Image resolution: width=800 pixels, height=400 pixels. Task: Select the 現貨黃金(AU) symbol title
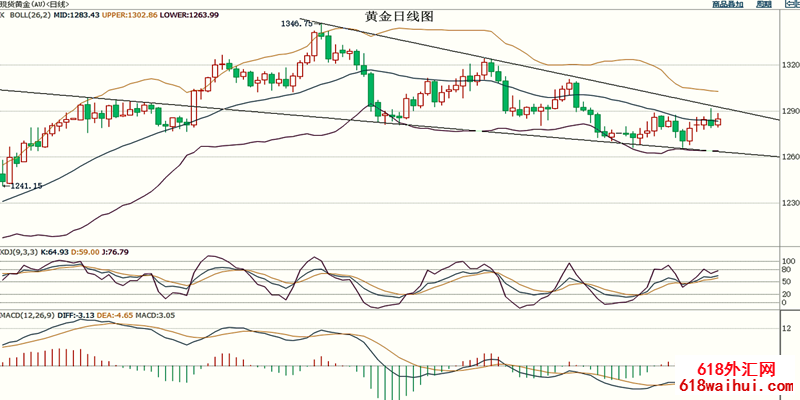coord(24,5)
